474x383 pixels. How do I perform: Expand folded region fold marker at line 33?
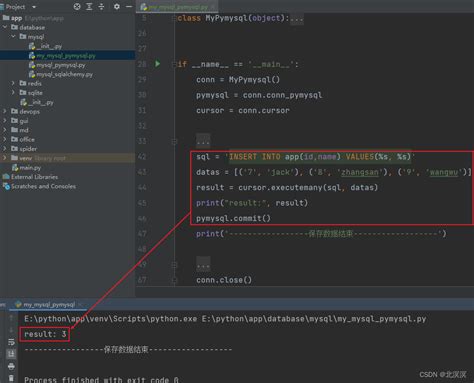(174, 141)
